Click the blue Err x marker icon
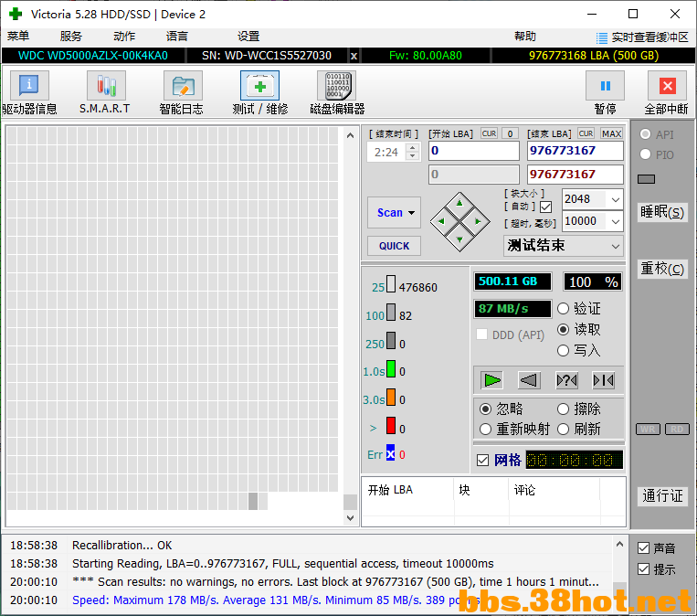 pyautogui.click(x=390, y=454)
